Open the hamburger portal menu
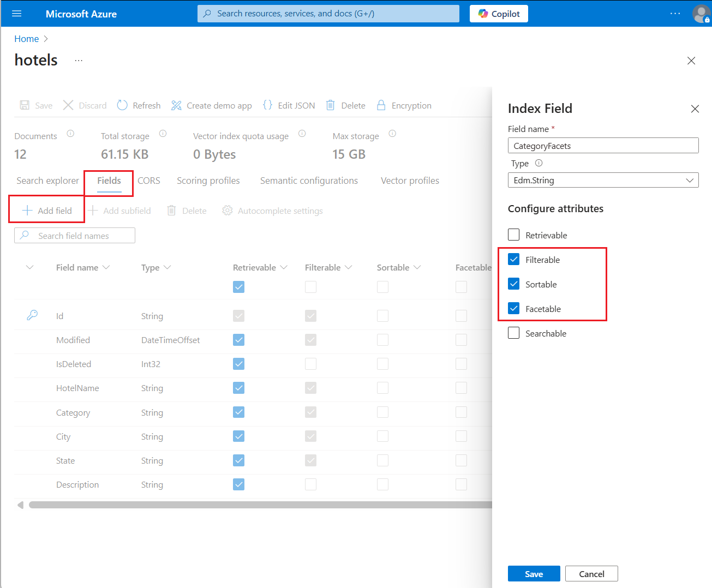The width and height of the screenshot is (712, 588). [16, 14]
